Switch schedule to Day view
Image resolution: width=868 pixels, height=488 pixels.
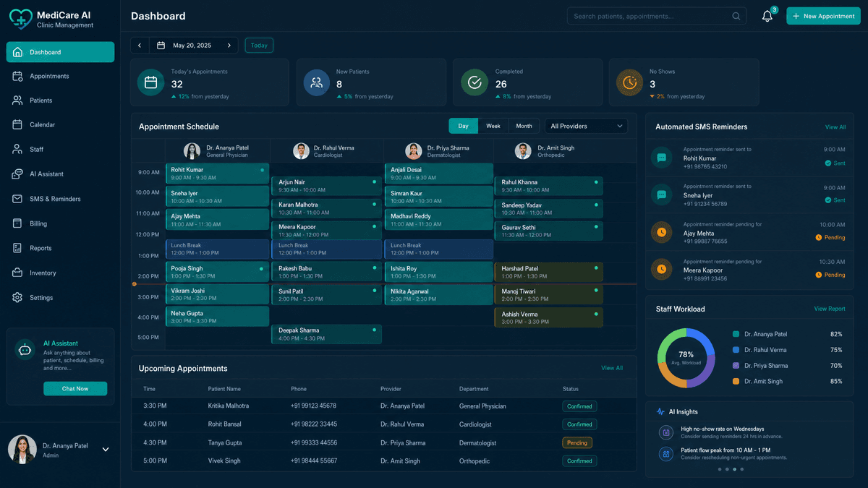[x=463, y=126]
